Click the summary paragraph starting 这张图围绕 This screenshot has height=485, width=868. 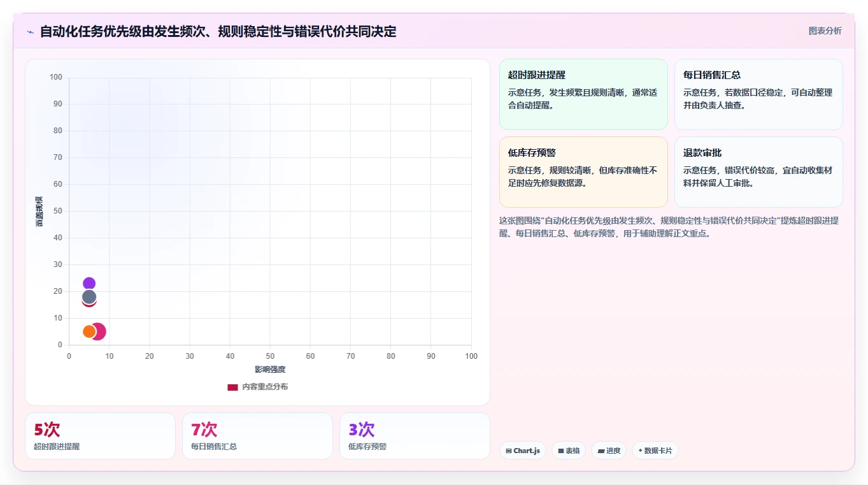tap(669, 227)
